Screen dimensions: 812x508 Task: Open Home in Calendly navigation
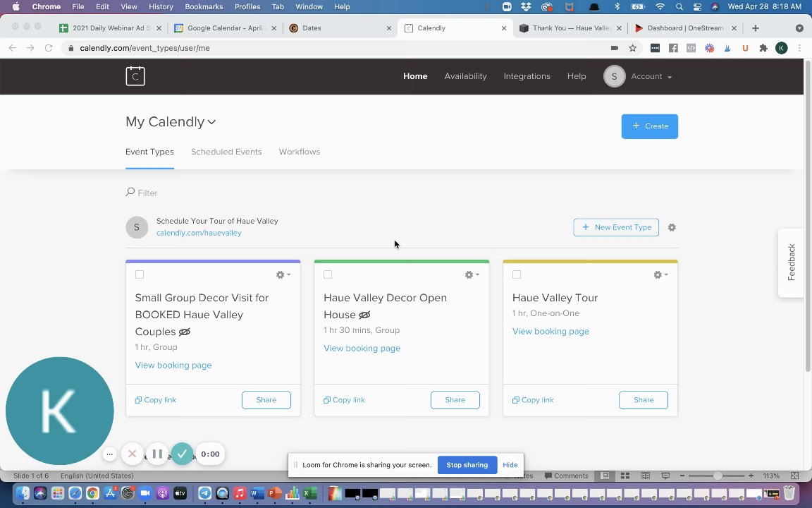point(415,76)
